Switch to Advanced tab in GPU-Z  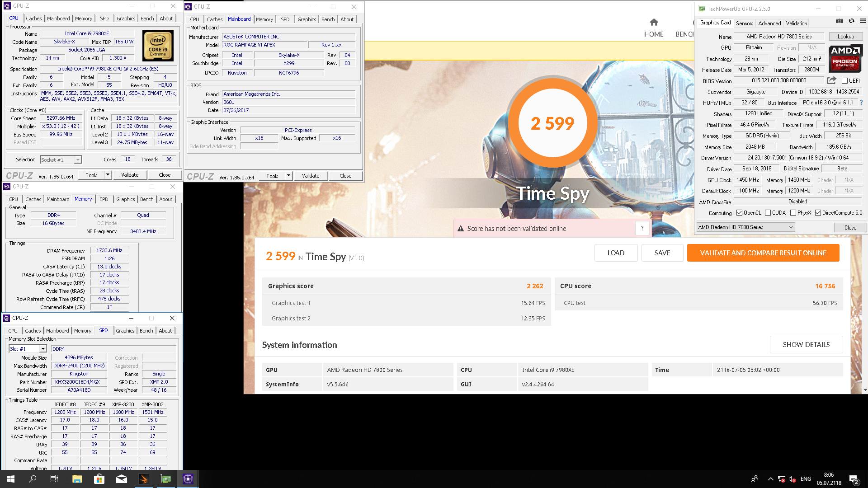(769, 23)
